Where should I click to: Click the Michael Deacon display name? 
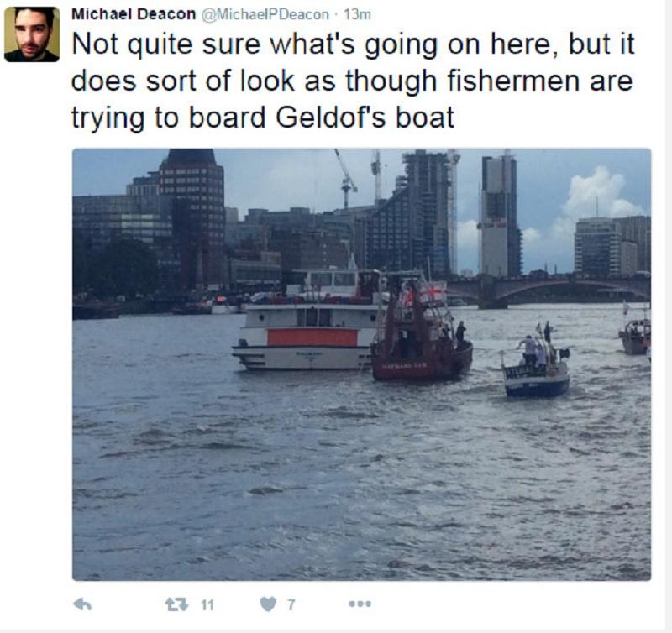(134, 14)
